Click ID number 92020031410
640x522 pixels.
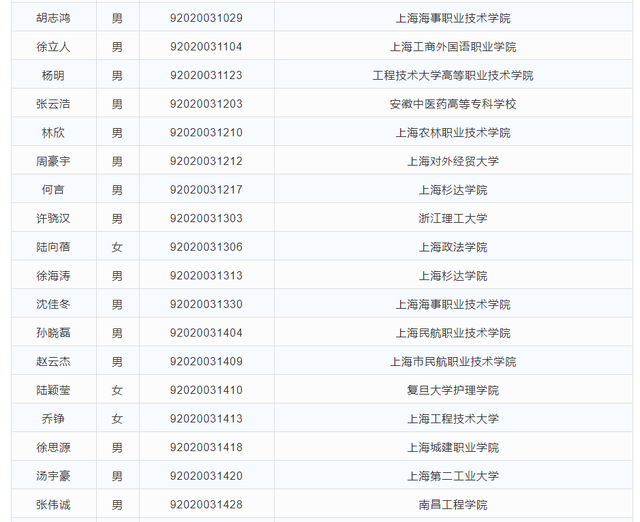point(206,390)
